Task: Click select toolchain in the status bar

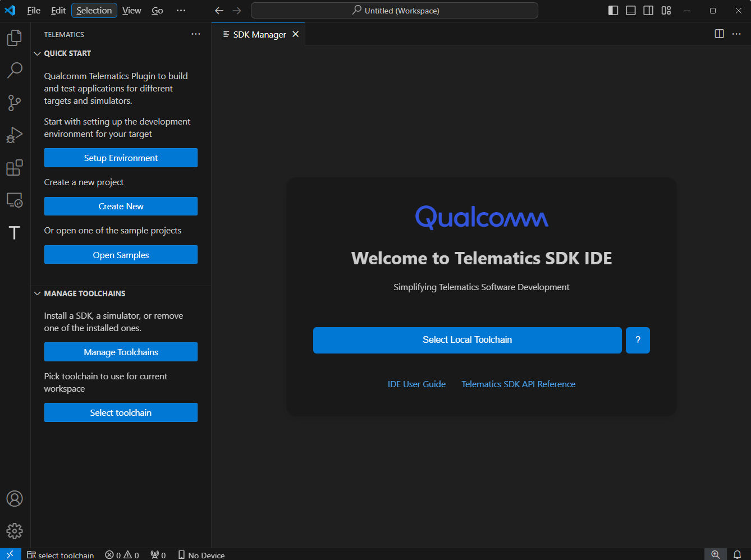Action: coord(61,554)
